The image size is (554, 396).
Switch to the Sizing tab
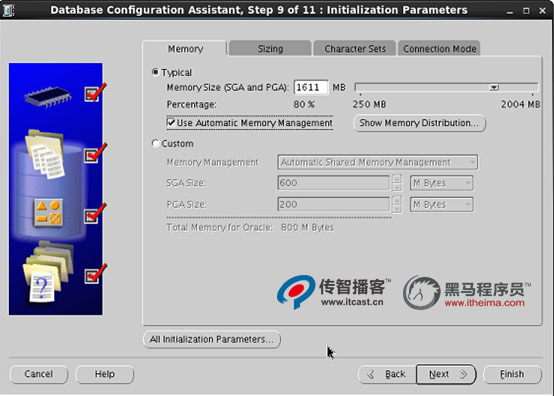point(270,48)
